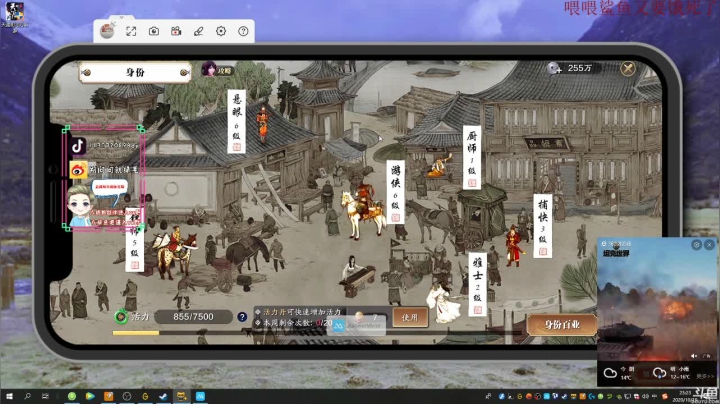Screen dimensions: 720x404
Task: Start screen recording from the mirror toolbar
Action: 176,31
